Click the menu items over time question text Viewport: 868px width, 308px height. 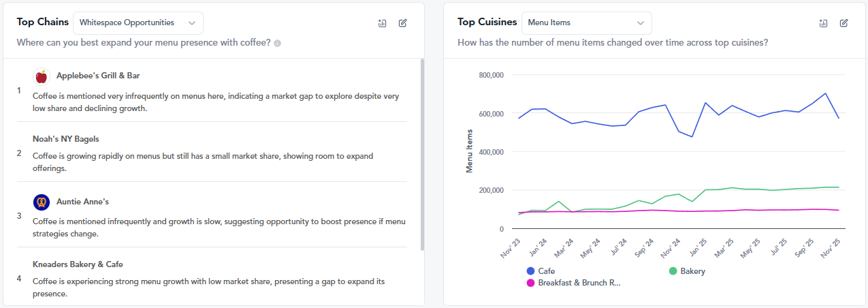click(613, 42)
